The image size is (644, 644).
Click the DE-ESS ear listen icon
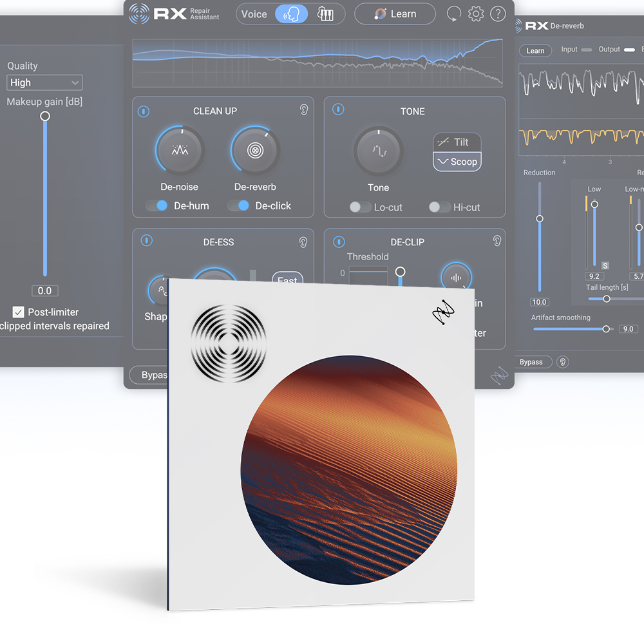pos(303,242)
